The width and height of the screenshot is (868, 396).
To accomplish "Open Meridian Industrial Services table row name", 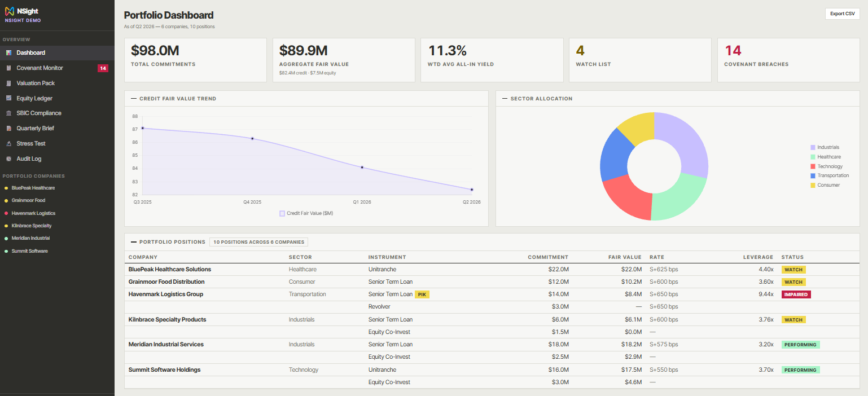I will (x=166, y=345).
